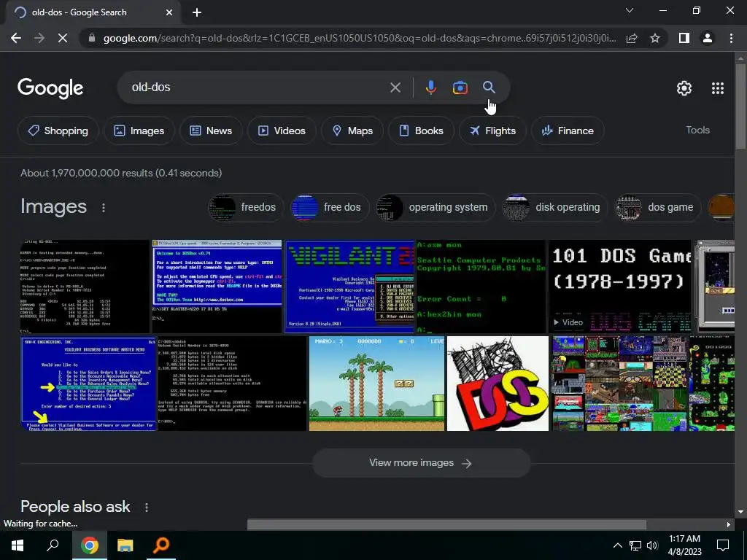Open Chrome from the taskbar
Viewport: 747px width, 560px height.
89,545
